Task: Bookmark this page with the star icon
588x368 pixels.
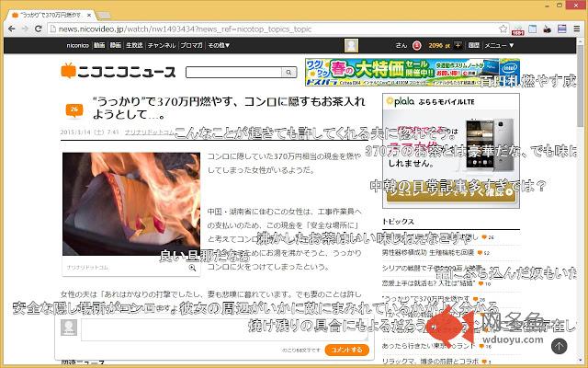Action: pyautogui.click(x=503, y=29)
